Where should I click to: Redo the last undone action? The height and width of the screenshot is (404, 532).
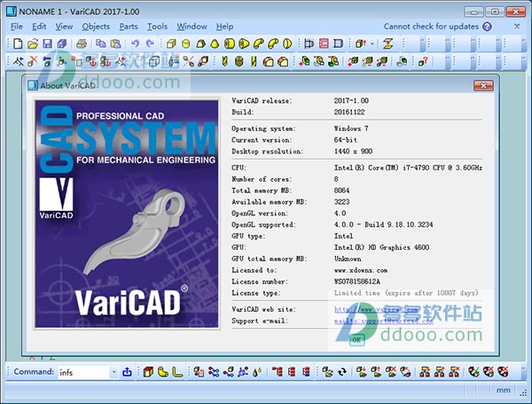point(150,43)
